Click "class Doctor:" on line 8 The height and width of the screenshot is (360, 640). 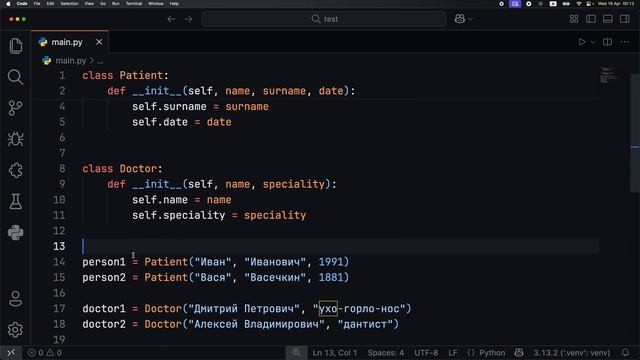pyautogui.click(x=122, y=169)
